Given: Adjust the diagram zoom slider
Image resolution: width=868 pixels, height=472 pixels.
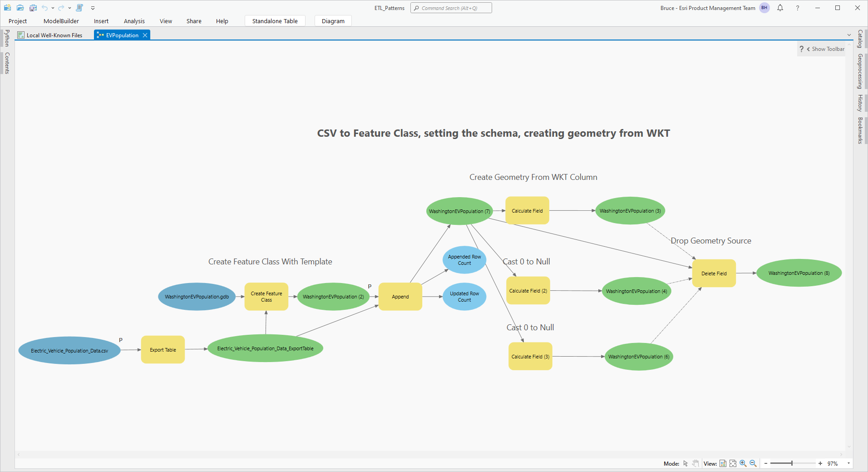Looking at the screenshot, I should [x=792, y=463].
